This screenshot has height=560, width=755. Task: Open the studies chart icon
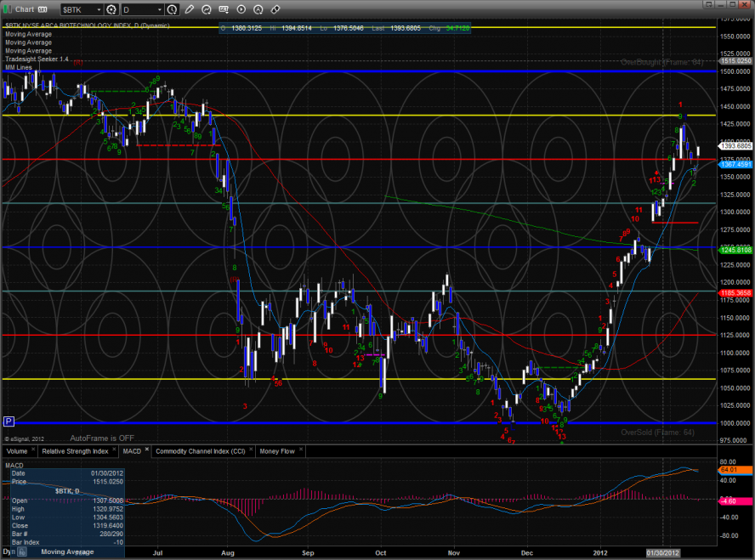(207, 9)
